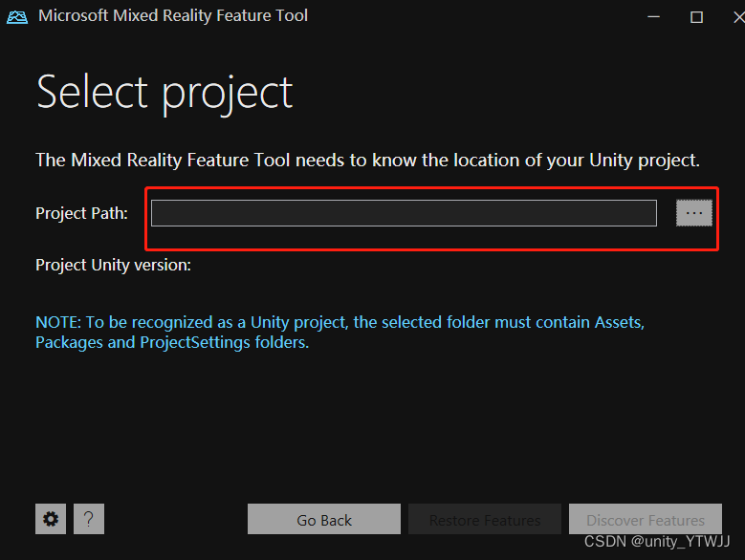Click the 'Microsoft Mixed Reality Feature Tool' title text
This screenshot has width=745, height=560.
(173, 15)
